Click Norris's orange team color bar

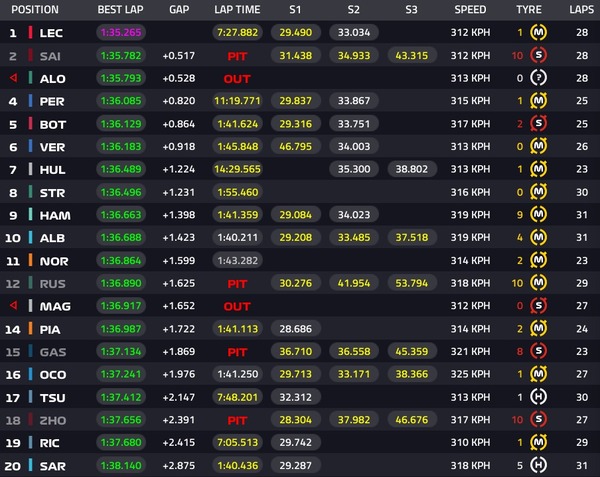click(30, 260)
